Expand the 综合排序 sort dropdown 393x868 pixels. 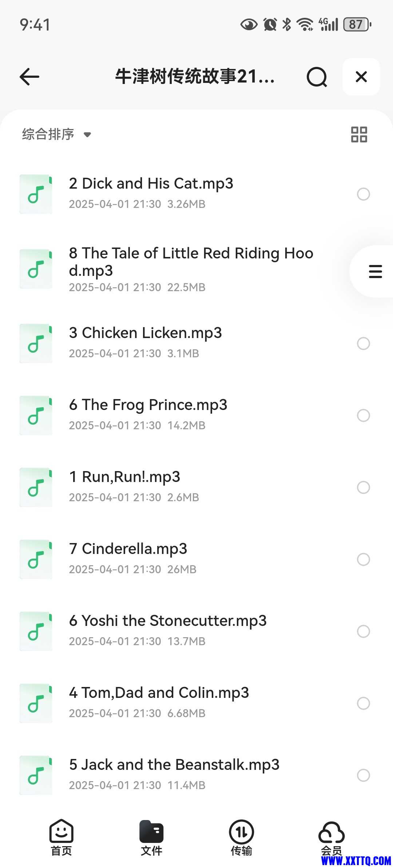pos(56,134)
